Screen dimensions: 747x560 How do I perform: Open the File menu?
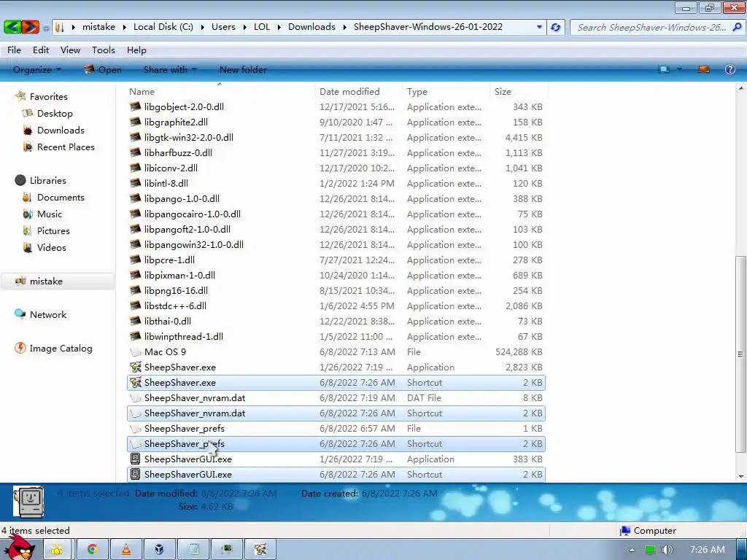14,50
